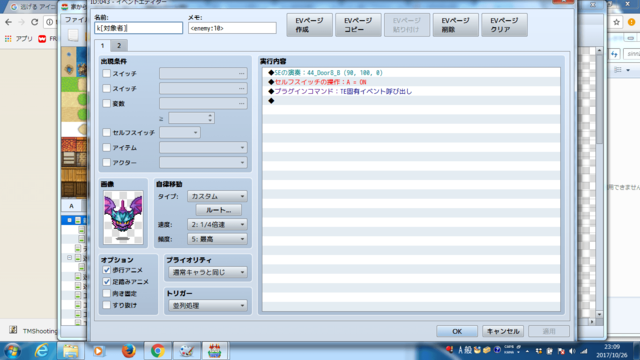Screen dimensions: 640x360
Task: Click the taskbar clock showing 23:09
Action: click(612, 351)
